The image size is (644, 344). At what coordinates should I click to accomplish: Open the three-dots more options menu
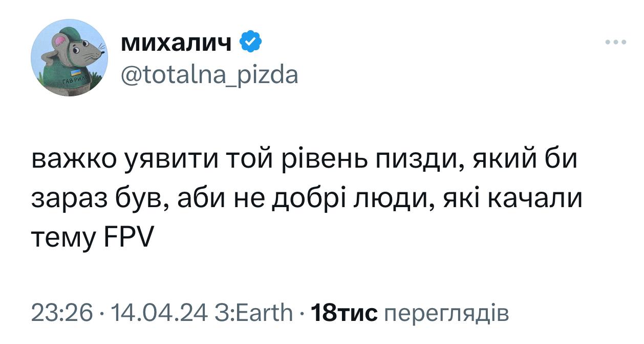click(615, 43)
